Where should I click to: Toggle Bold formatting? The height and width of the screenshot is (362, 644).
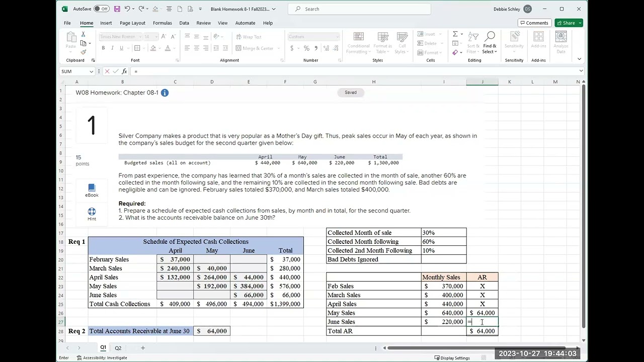[103, 48]
